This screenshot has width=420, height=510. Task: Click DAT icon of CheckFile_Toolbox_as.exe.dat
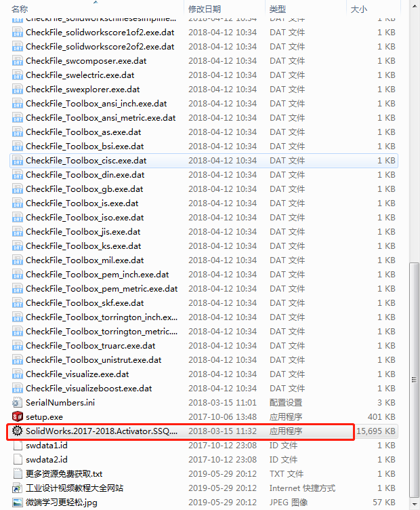click(x=17, y=132)
